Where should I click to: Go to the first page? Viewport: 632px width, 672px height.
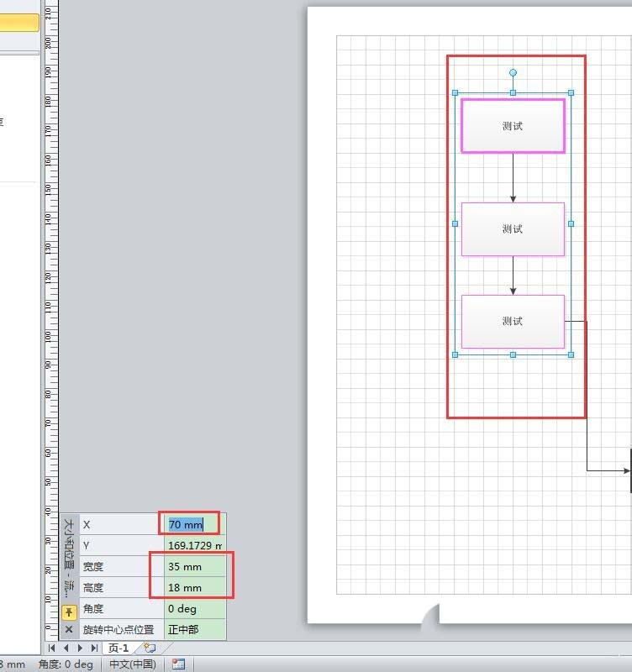pyautogui.click(x=52, y=648)
